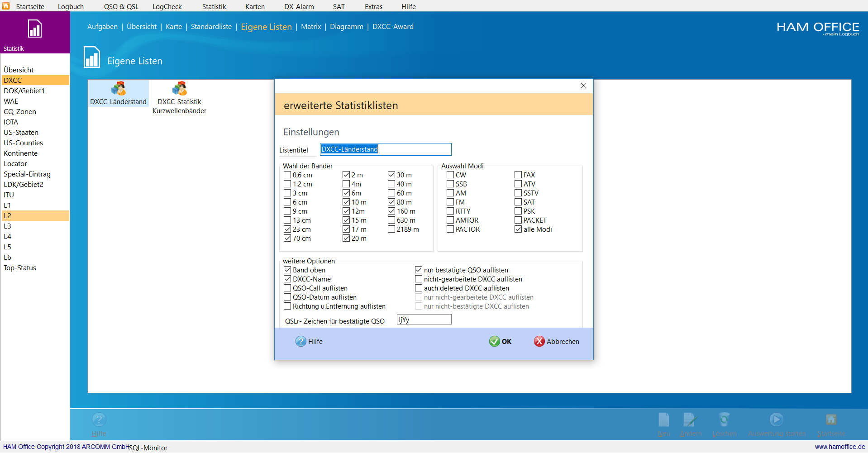
Task: Check the PSK mode checkbox
Action: click(x=518, y=211)
